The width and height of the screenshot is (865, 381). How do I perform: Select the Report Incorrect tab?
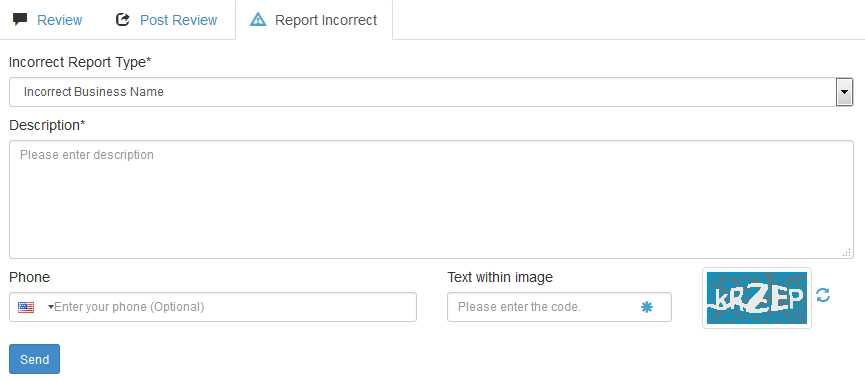314,20
